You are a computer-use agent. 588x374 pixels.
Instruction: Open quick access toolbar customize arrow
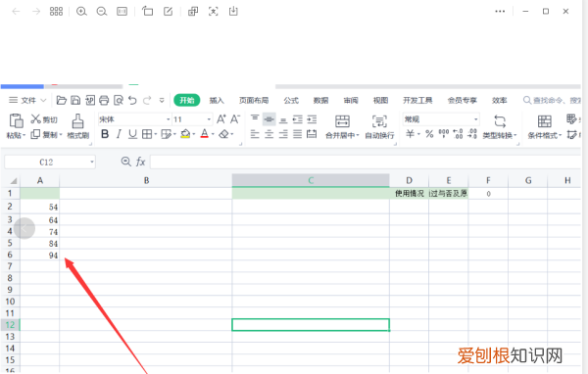(x=162, y=100)
